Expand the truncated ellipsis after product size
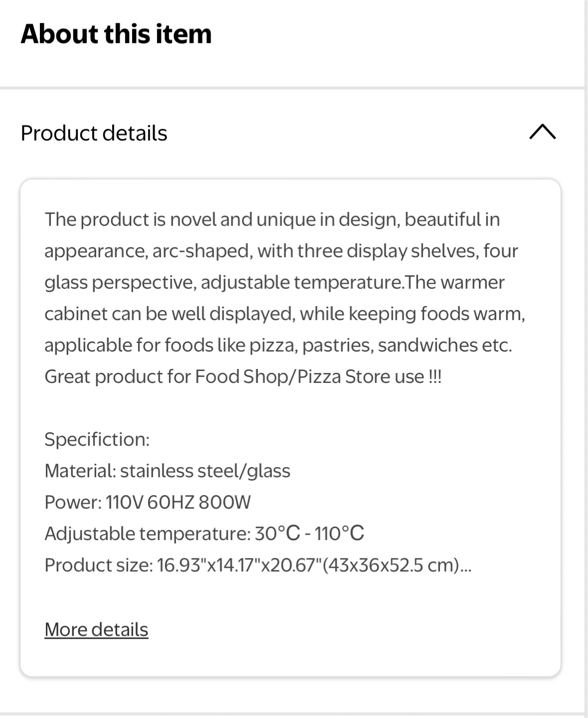Screen dimensions: 588x718 pyautogui.click(x=466, y=566)
